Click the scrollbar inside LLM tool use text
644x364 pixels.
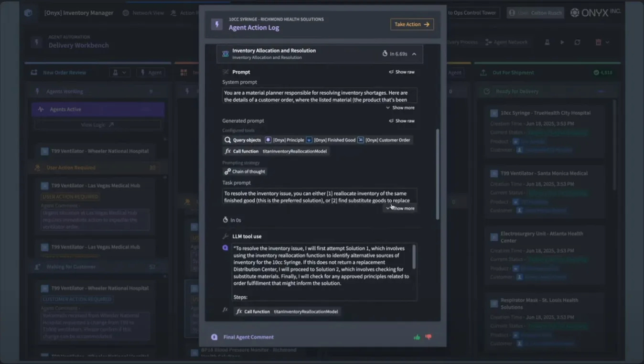coord(414,257)
